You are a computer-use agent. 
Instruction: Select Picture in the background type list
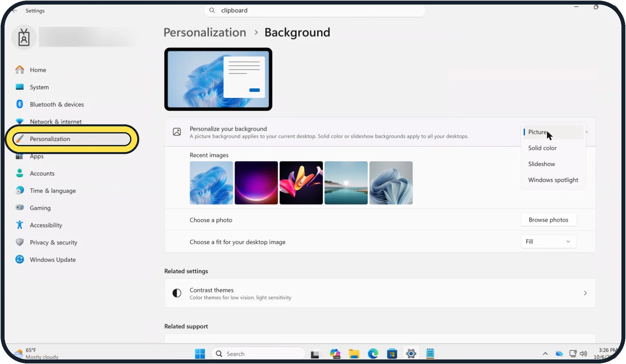tap(553, 132)
